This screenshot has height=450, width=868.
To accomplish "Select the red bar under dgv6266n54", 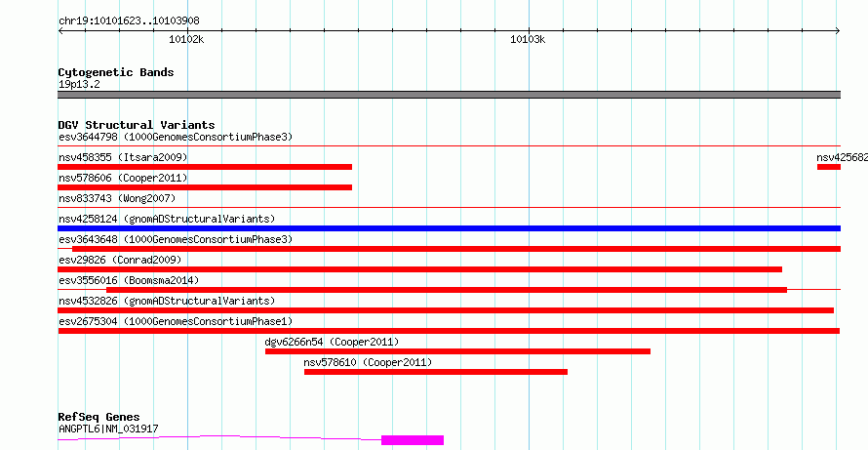I will pyautogui.click(x=457, y=351).
